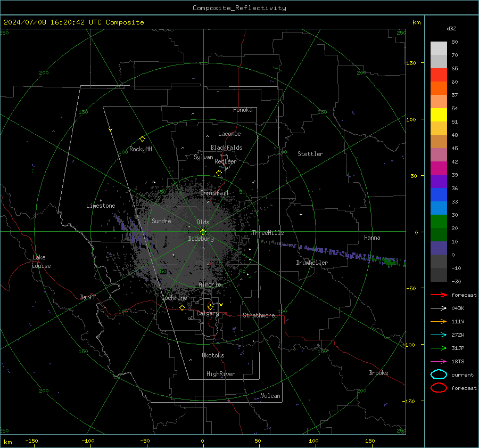Image resolution: width=479 pixels, height=448 pixels.
Task: Click the Sylvan label
Action: pos(203,157)
